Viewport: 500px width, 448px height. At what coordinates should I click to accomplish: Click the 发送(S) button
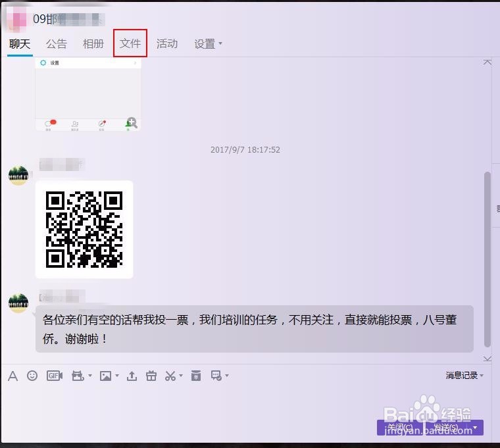pyautogui.click(x=447, y=428)
